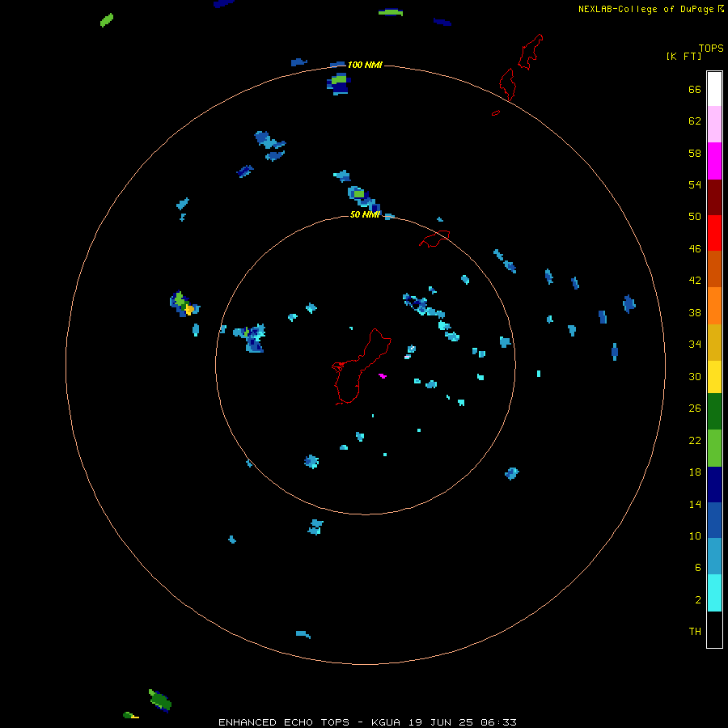Click the 62 legend value
Screen dimensions: 728x728
[x=695, y=121]
